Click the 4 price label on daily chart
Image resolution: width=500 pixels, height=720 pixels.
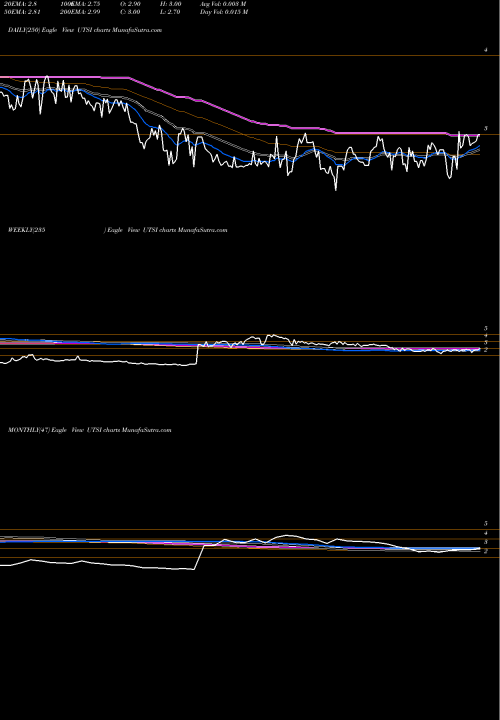tap(486, 50)
